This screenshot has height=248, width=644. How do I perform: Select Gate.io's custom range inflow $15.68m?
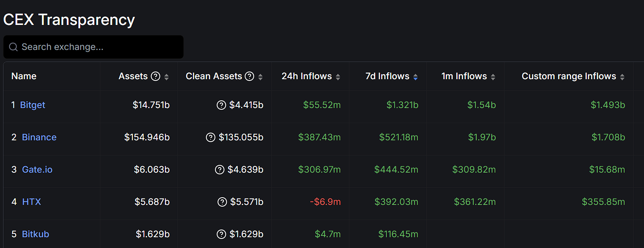pyautogui.click(x=607, y=170)
